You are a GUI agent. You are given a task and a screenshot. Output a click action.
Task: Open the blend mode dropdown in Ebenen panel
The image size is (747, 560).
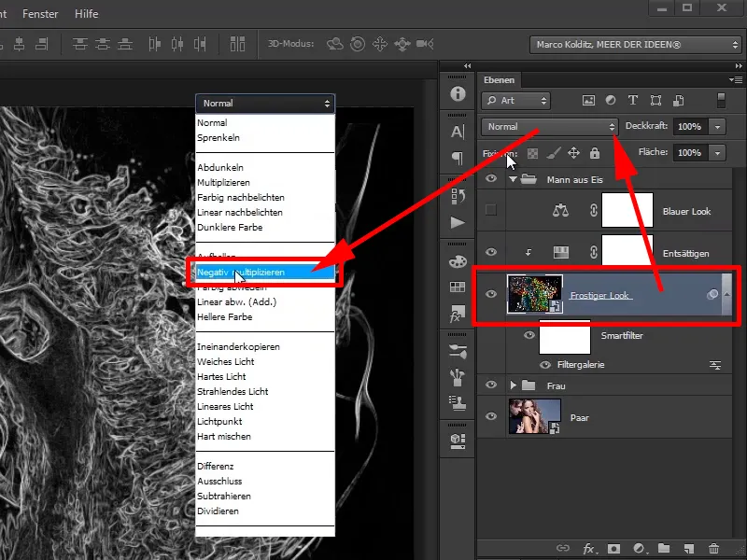[550, 127]
